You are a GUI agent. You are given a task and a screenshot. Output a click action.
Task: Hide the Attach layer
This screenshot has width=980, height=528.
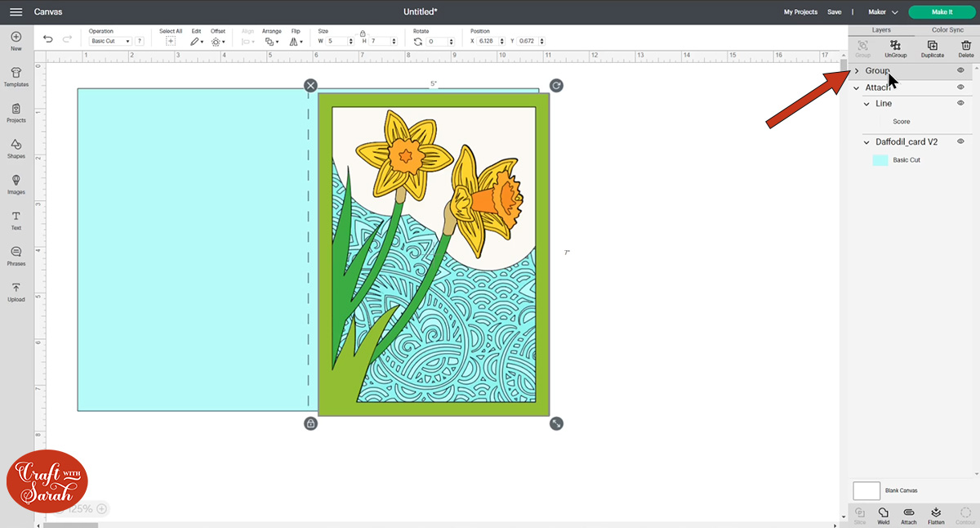pos(960,87)
